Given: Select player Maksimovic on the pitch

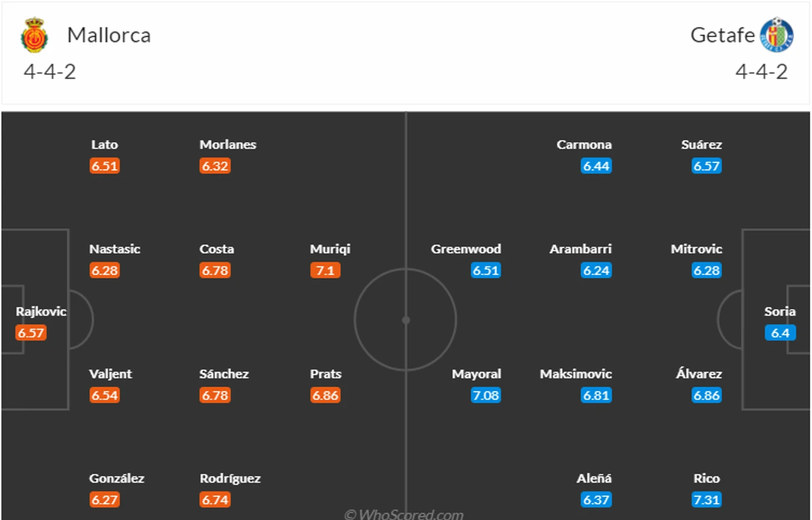Looking at the screenshot, I should [576, 374].
